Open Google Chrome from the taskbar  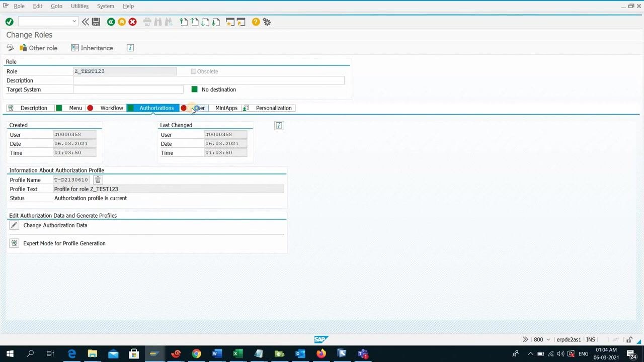(x=196, y=353)
